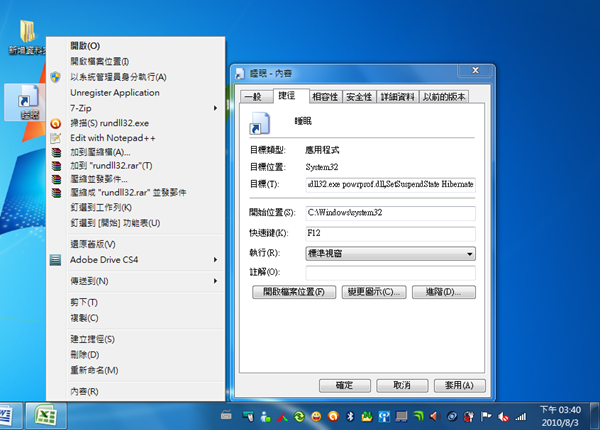Click the Notepad++ icon in the context menu

tap(56, 138)
